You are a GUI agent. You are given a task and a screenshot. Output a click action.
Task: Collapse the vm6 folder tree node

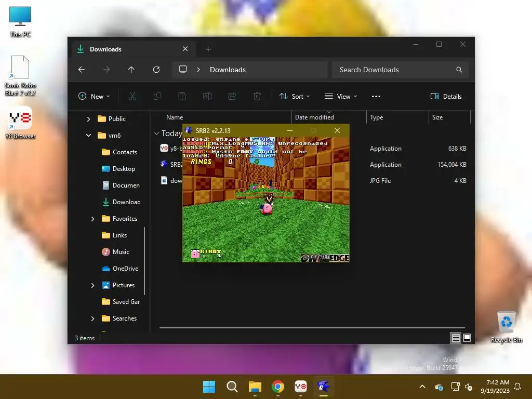88,136
